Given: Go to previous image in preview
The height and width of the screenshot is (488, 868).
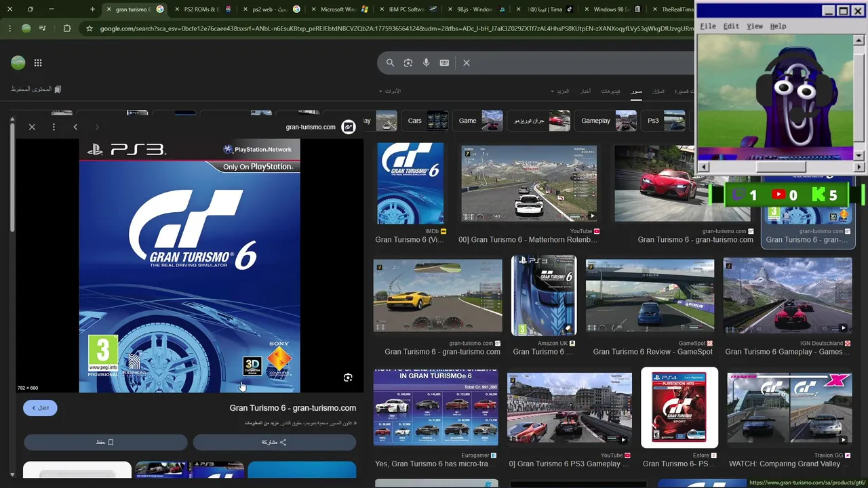Looking at the screenshot, I should (75, 127).
